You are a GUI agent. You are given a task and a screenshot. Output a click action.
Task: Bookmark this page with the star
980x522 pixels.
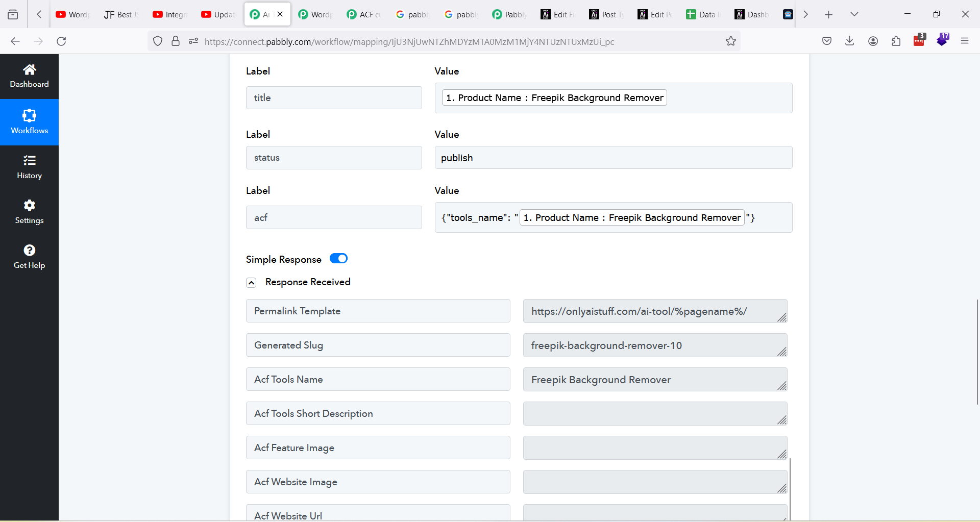click(x=731, y=41)
